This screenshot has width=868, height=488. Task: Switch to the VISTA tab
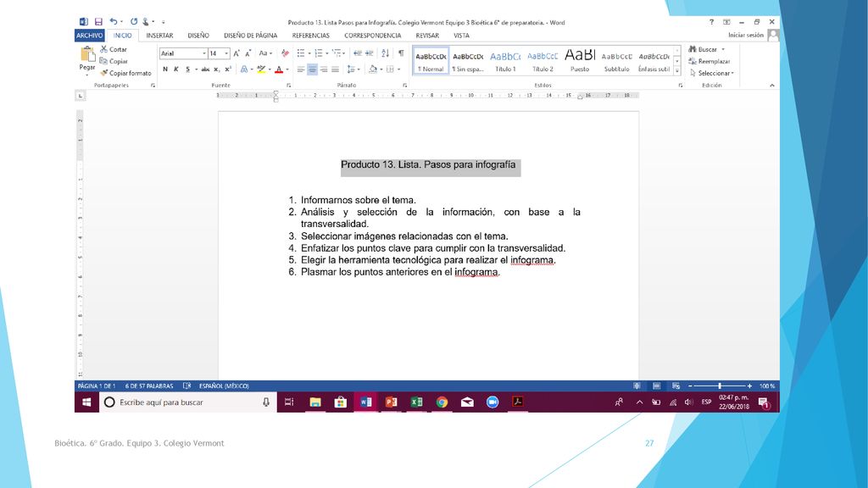(461, 36)
